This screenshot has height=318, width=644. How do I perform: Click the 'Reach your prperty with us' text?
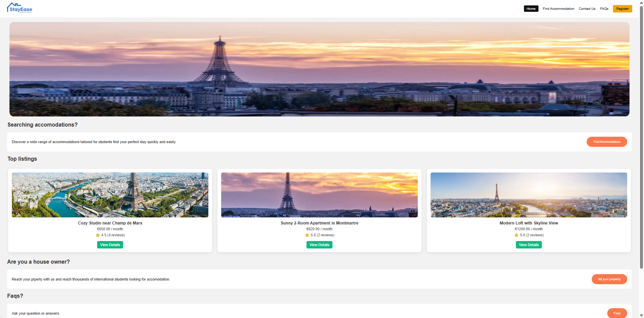pyautogui.click(x=91, y=279)
